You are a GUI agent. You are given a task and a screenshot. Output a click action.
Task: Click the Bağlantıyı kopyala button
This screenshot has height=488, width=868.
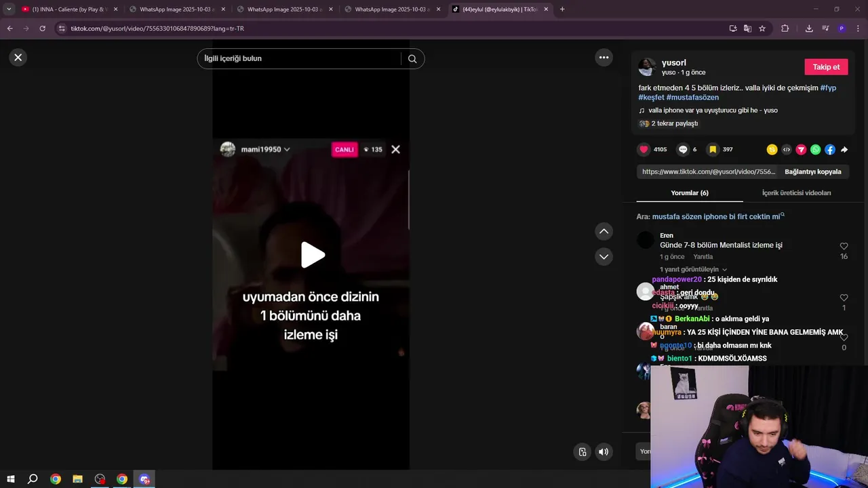(812, 172)
